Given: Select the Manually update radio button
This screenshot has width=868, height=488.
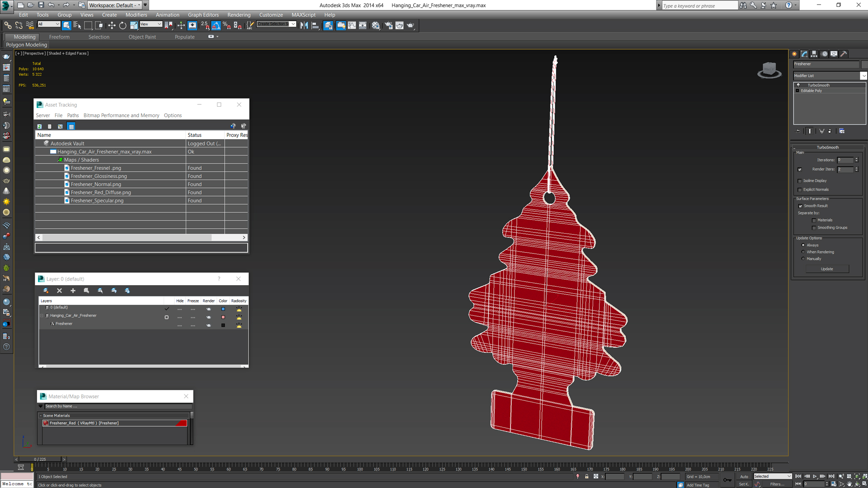Looking at the screenshot, I should point(803,259).
